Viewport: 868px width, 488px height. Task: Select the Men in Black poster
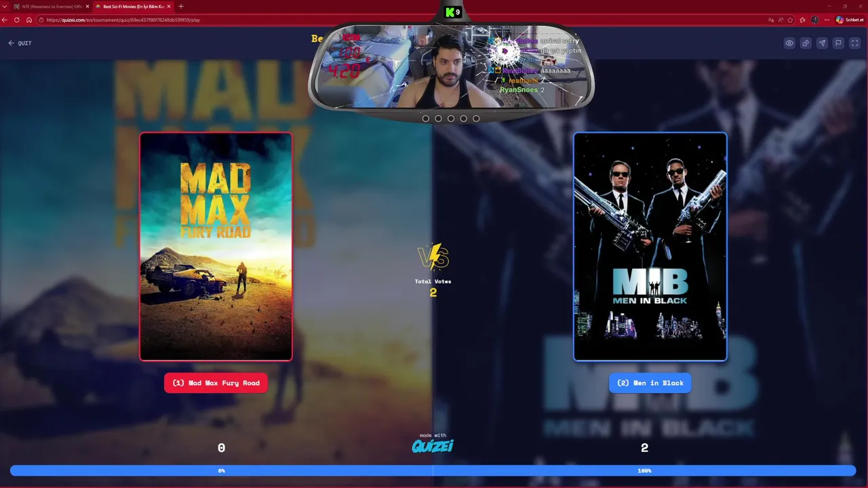coord(650,247)
